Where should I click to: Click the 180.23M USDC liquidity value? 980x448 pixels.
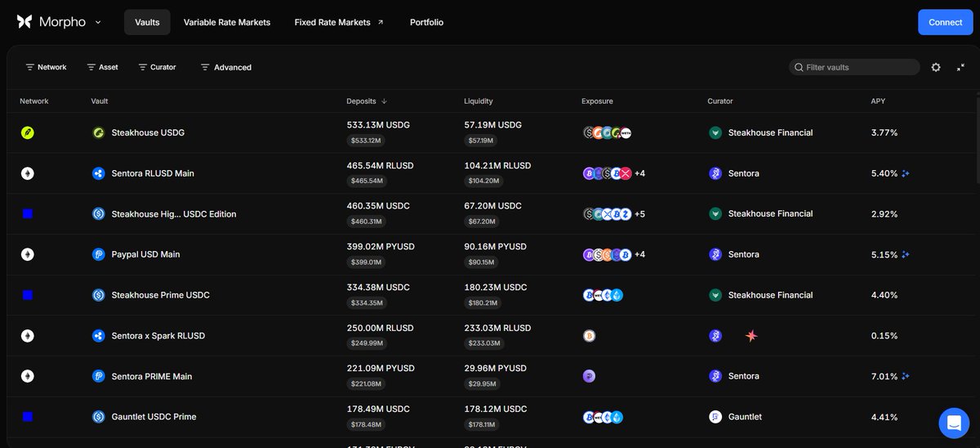pyautogui.click(x=496, y=287)
